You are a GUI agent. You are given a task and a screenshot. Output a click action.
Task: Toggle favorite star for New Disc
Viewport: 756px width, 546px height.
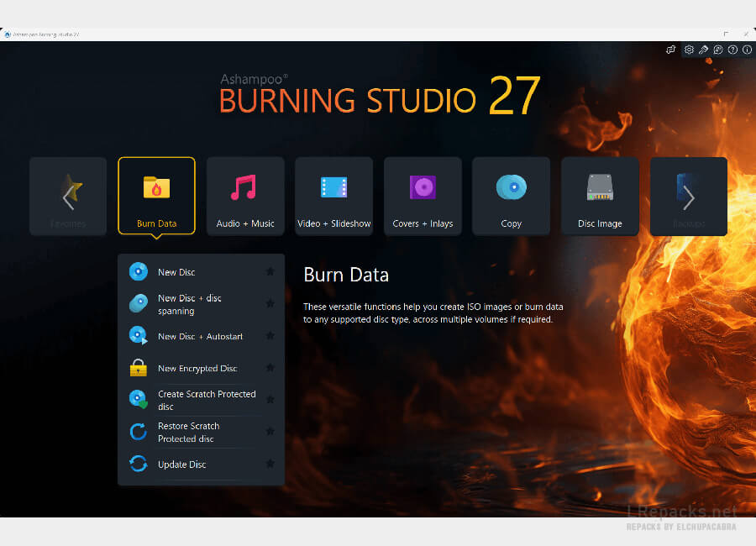point(270,272)
